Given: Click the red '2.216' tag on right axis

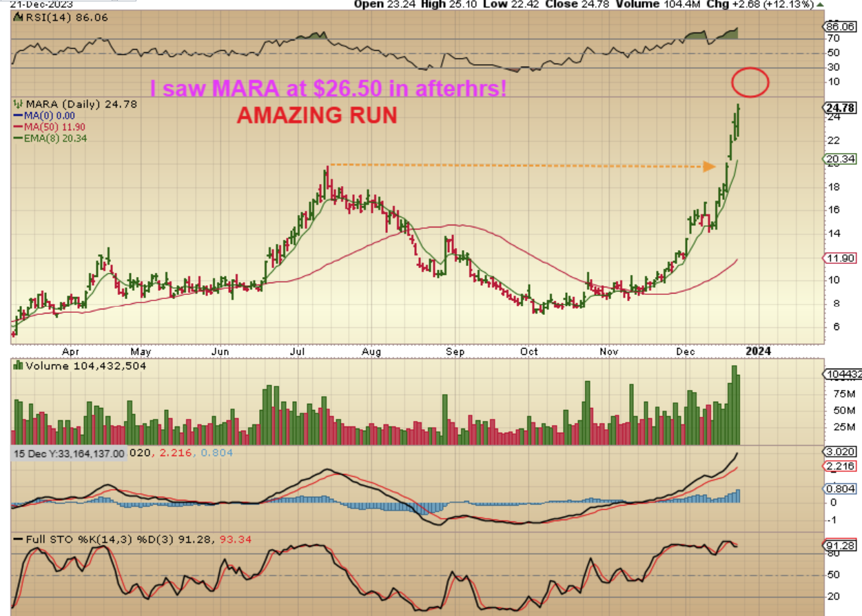Looking at the screenshot, I should [x=841, y=466].
